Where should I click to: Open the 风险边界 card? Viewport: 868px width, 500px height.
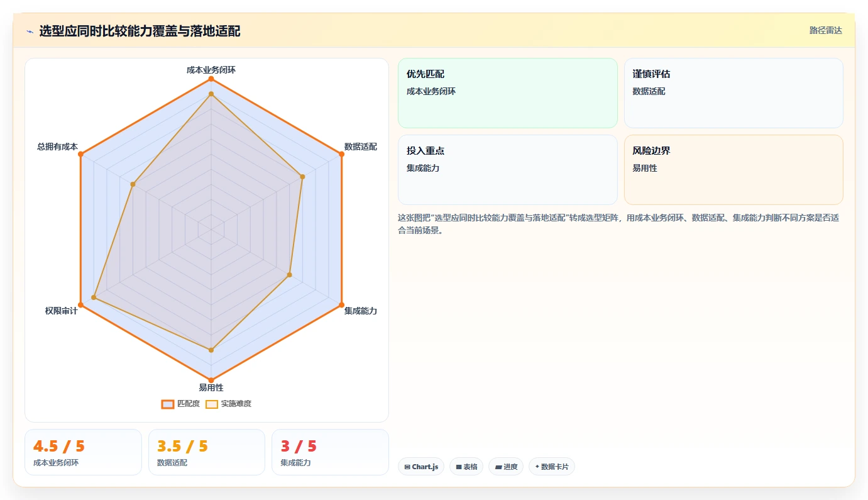(733, 170)
